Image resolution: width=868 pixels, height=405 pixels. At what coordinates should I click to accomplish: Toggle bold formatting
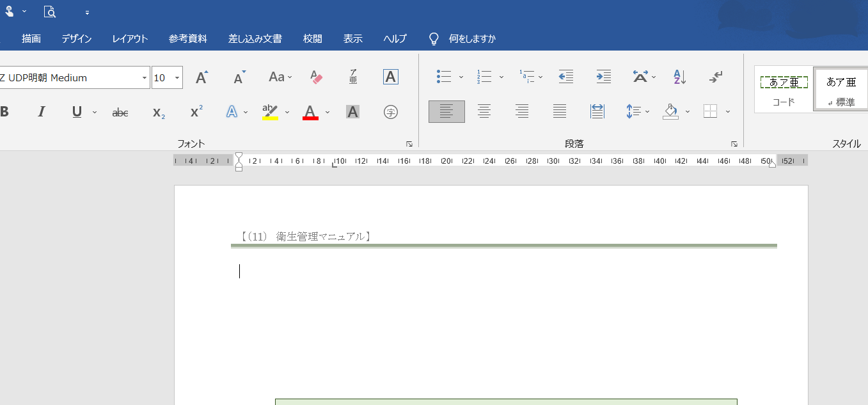(x=4, y=112)
